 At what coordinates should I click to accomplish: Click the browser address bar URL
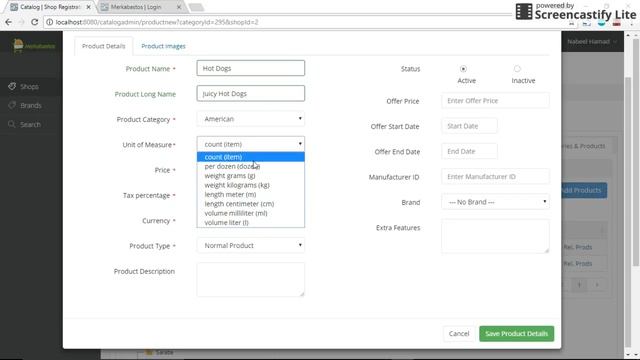[157, 22]
